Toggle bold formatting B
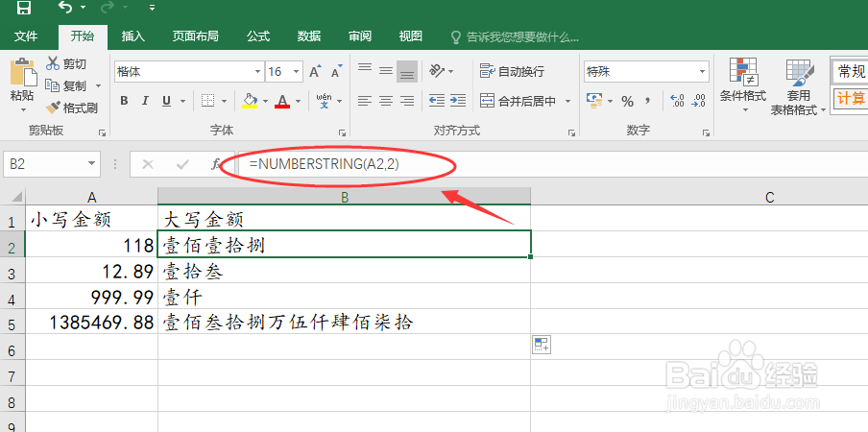 coord(124,101)
